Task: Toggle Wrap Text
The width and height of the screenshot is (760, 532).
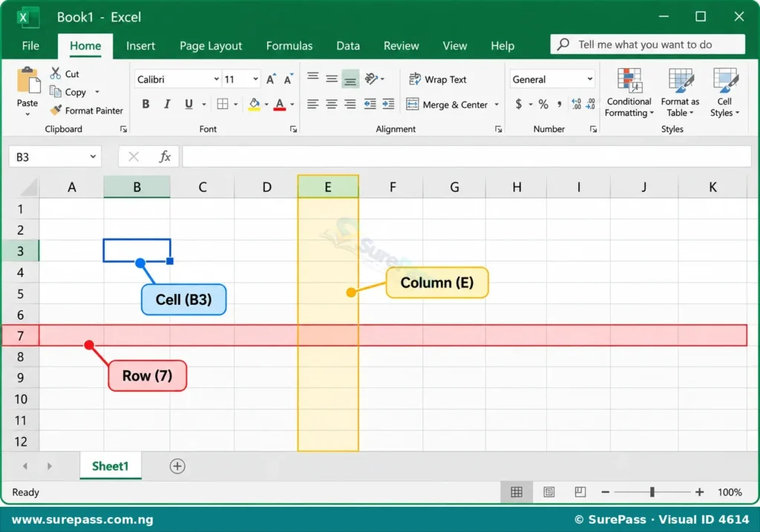Action: 438,79
